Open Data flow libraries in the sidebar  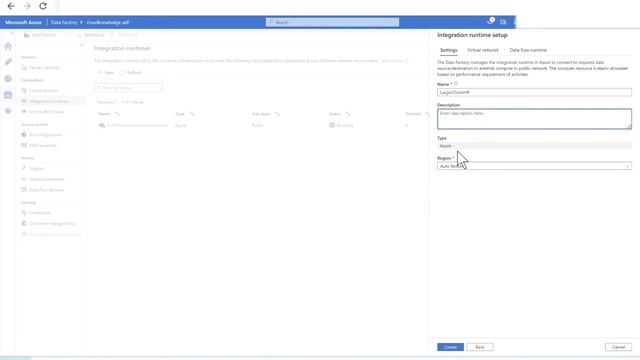46,190
